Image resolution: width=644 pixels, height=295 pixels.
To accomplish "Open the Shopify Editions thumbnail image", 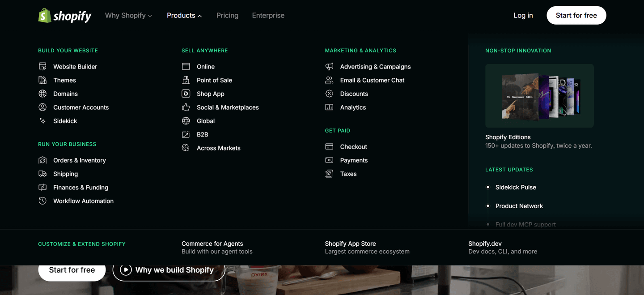I will click(x=540, y=96).
